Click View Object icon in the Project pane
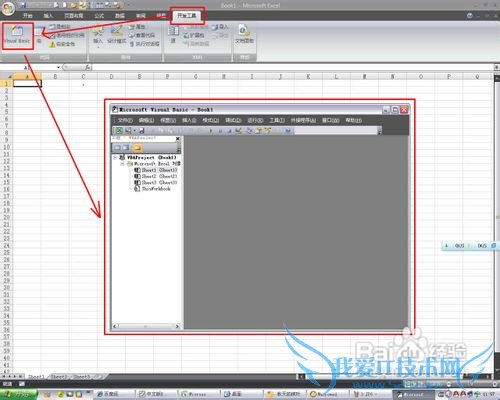500x400 pixels. pyautogui.click(x=126, y=147)
